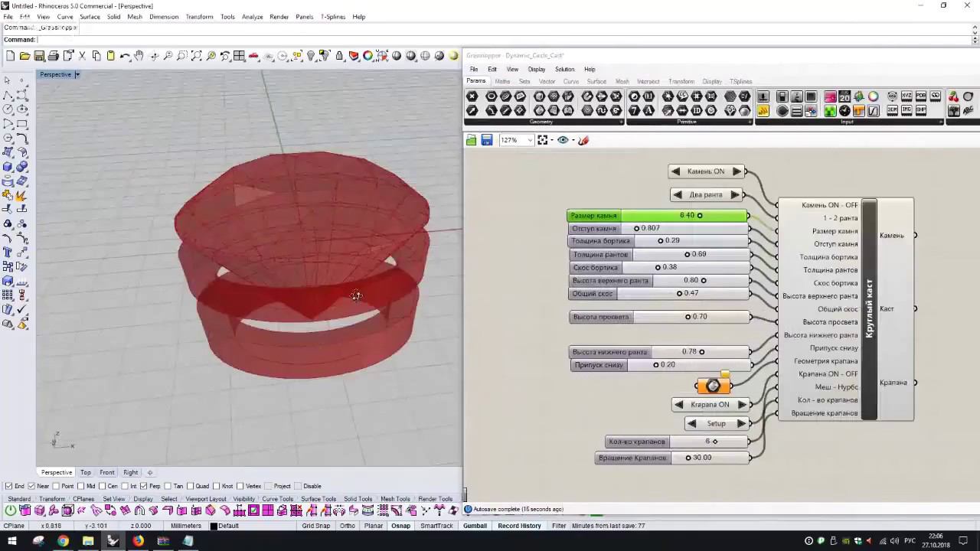Click the Print icon
Screen dimensions: 980x551
point(54,56)
